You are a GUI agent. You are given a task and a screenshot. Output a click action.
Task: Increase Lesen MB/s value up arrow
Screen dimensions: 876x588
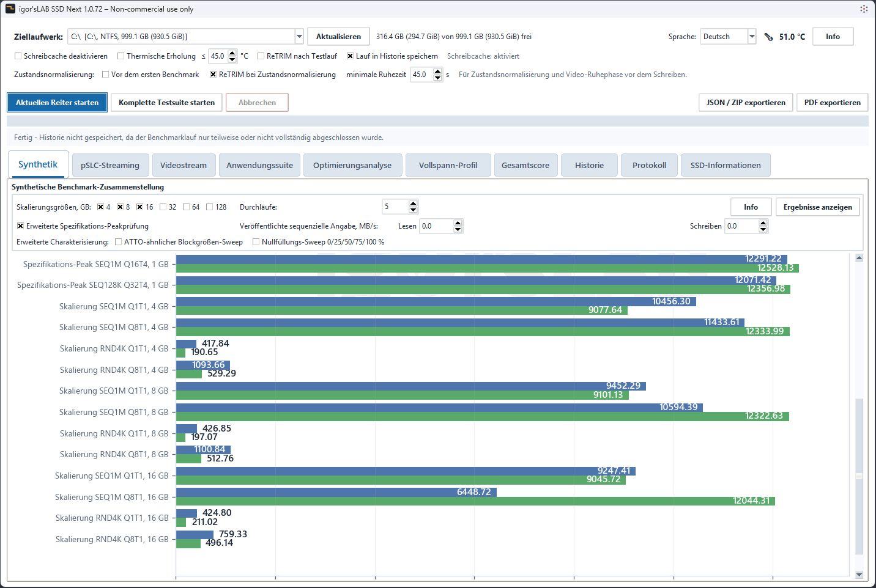458,222
